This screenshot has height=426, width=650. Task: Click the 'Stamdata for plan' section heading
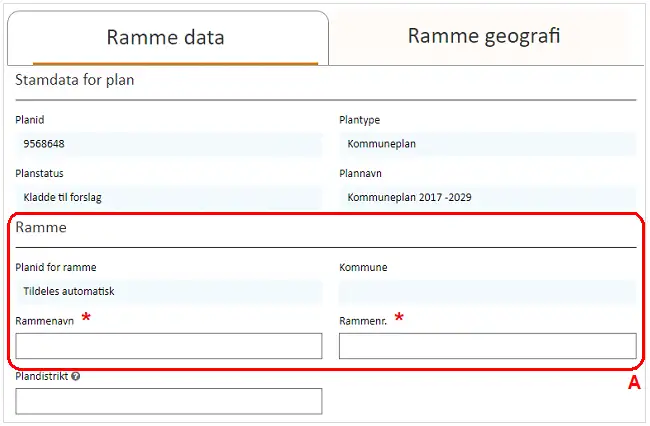tap(75, 80)
